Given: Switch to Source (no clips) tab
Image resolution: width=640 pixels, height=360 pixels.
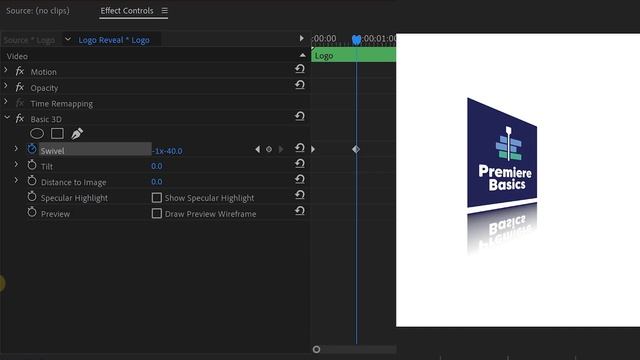Looking at the screenshot, I should coord(38,11).
